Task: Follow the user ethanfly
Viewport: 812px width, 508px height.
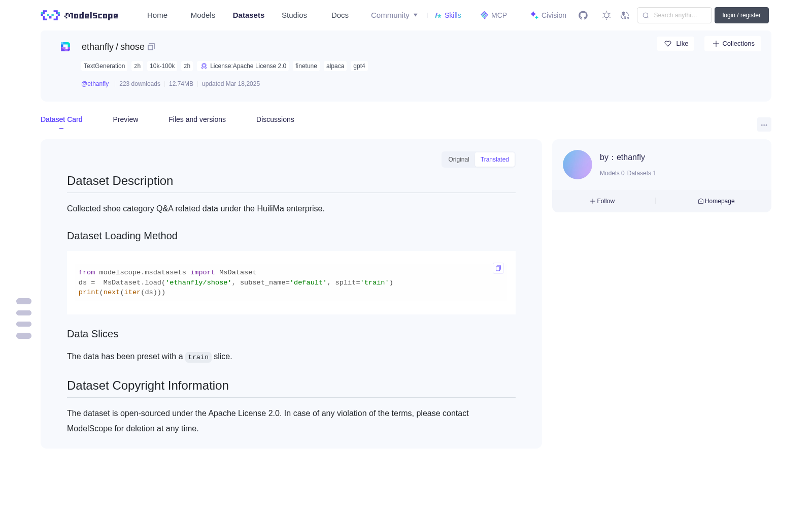Action: click(602, 201)
